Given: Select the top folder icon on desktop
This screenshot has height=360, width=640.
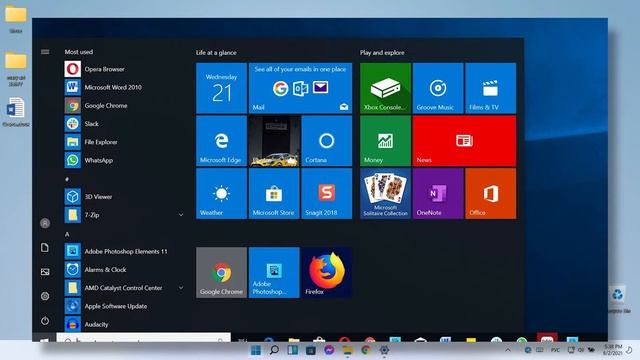Looking at the screenshot, I should click(x=16, y=19).
